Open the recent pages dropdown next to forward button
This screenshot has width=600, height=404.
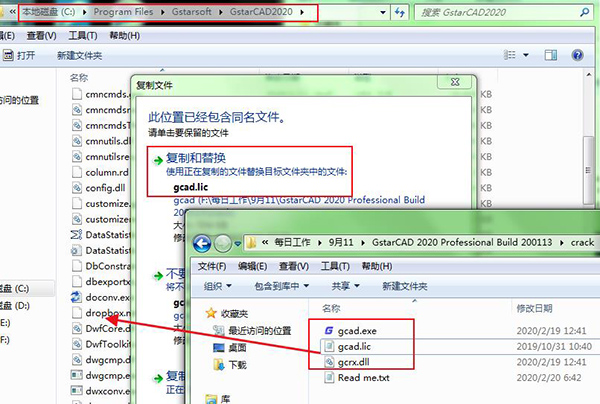(238, 243)
